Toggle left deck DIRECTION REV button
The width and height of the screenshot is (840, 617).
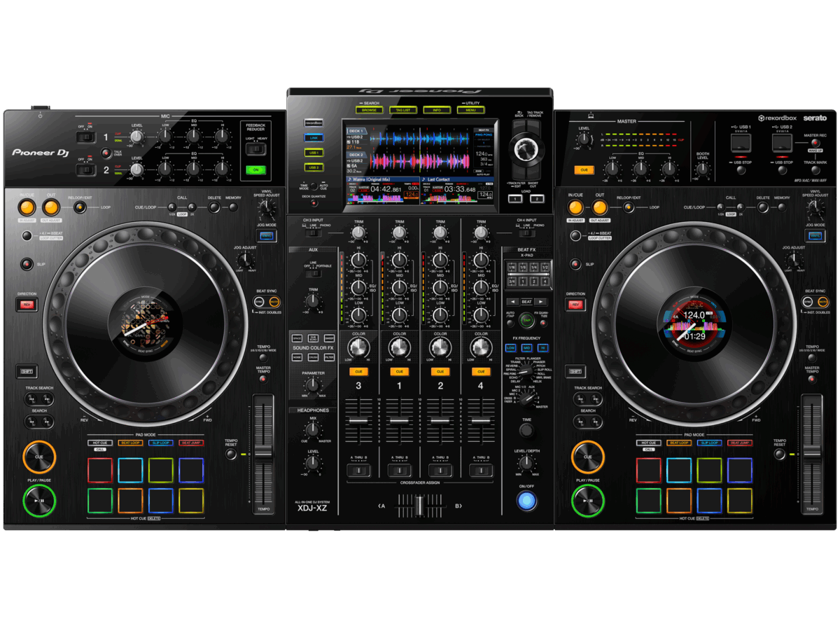[x=27, y=305]
